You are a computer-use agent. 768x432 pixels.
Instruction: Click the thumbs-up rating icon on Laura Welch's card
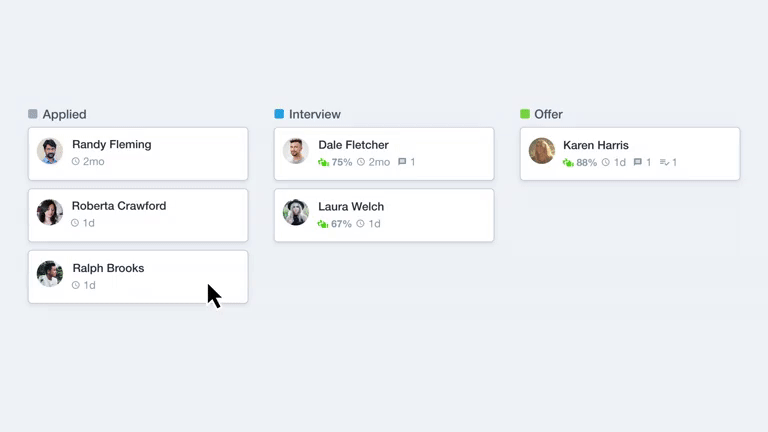[x=323, y=224]
